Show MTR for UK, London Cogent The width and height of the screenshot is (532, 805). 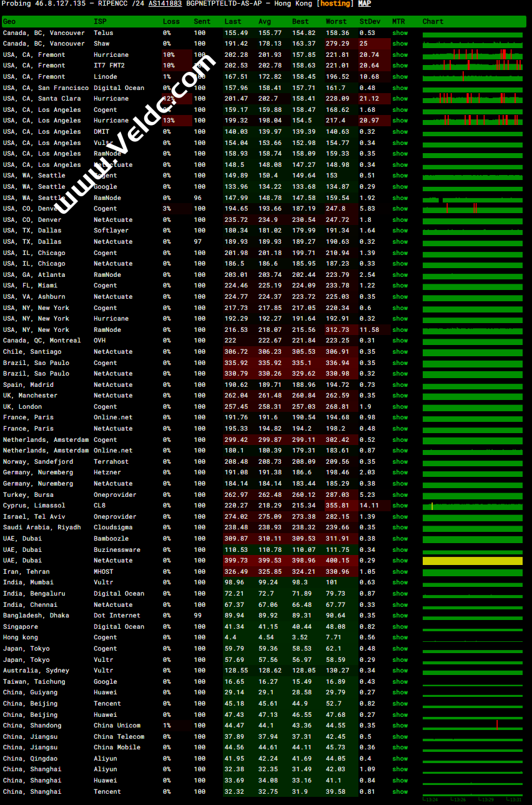[x=400, y=407]
